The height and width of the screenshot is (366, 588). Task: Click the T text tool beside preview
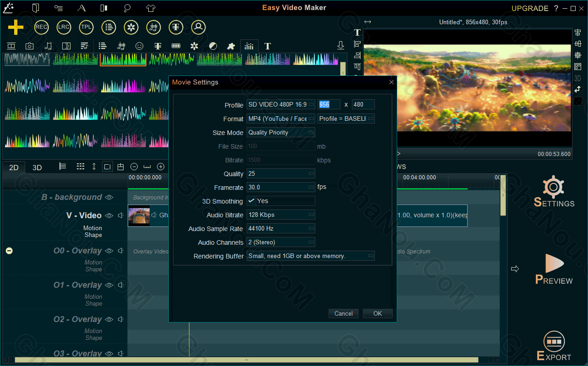[357, 32]
